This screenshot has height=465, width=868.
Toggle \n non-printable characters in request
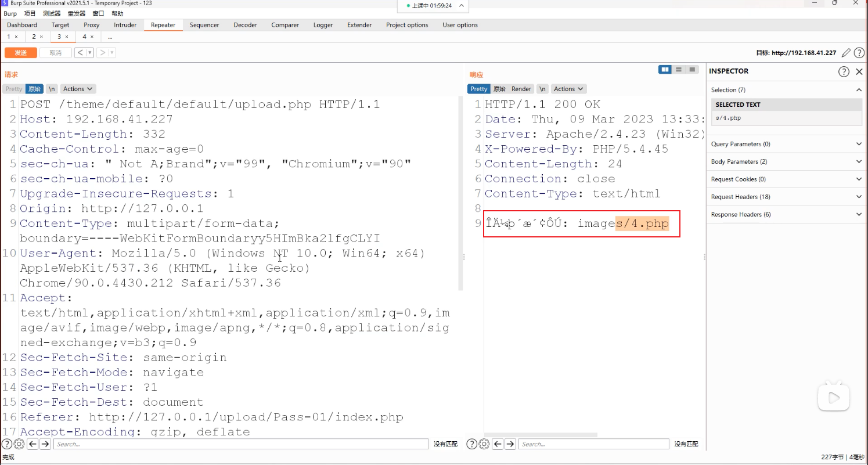click(52, 89)
